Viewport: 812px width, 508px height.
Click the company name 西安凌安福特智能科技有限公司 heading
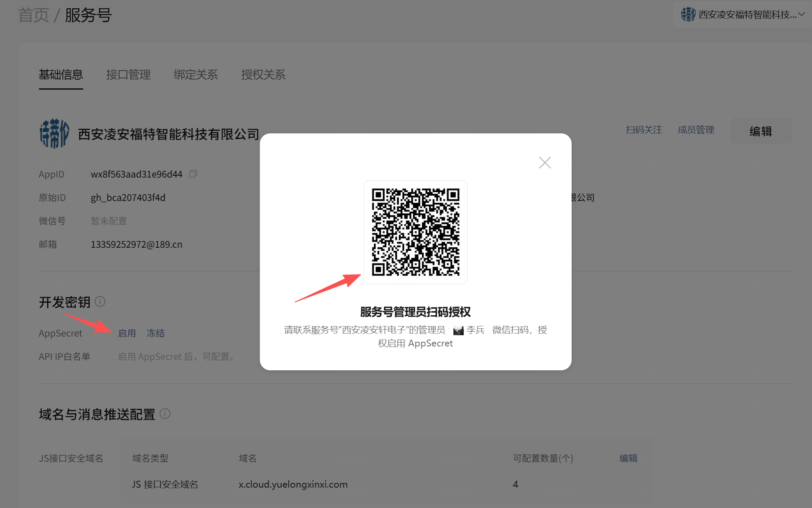pos(168,134)
